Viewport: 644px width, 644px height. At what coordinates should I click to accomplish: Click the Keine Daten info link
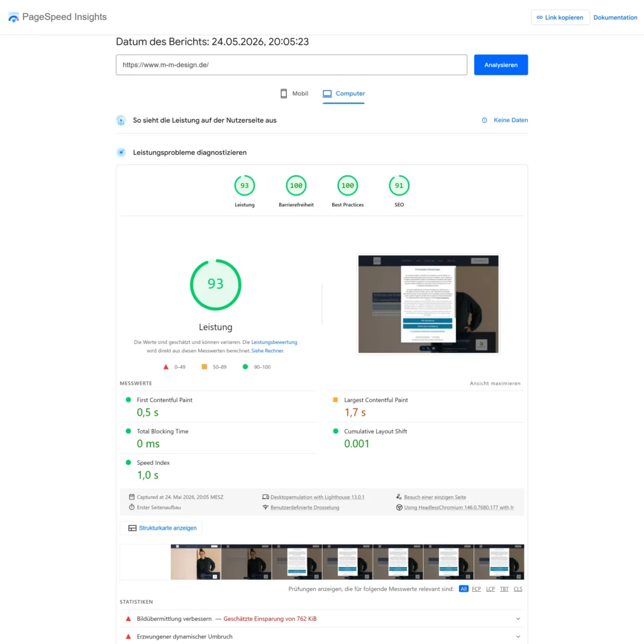(x=504, y=120)
